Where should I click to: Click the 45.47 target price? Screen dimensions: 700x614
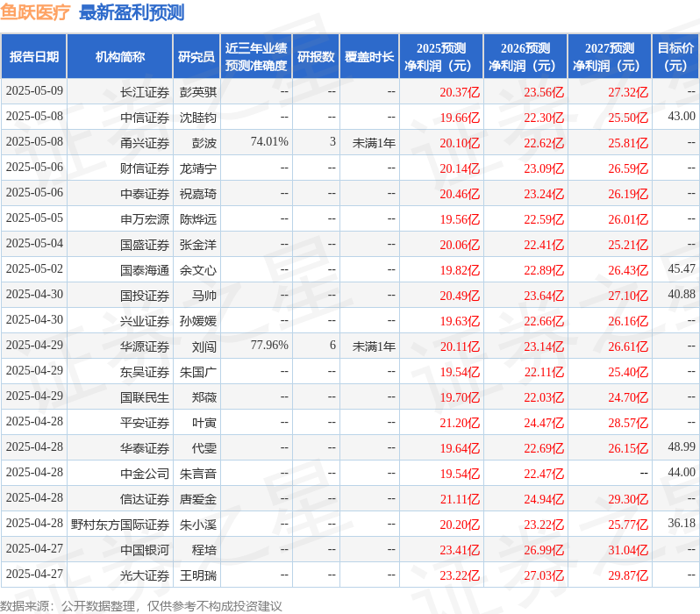[x=682, y=269]
